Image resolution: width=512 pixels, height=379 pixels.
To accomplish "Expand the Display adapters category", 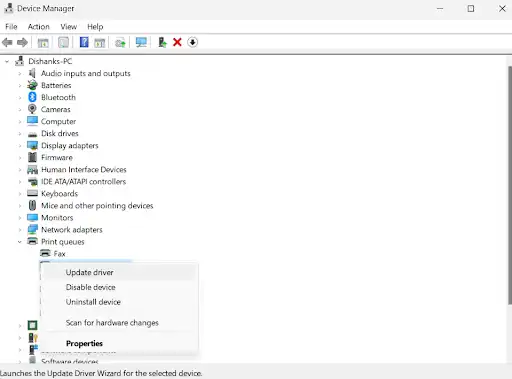I will (20, 146).
